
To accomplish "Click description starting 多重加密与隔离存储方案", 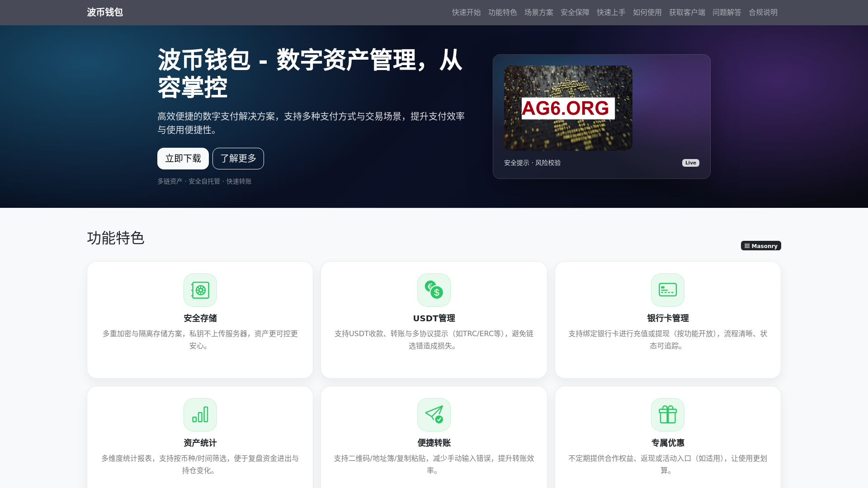I will (x=200, y=340).
